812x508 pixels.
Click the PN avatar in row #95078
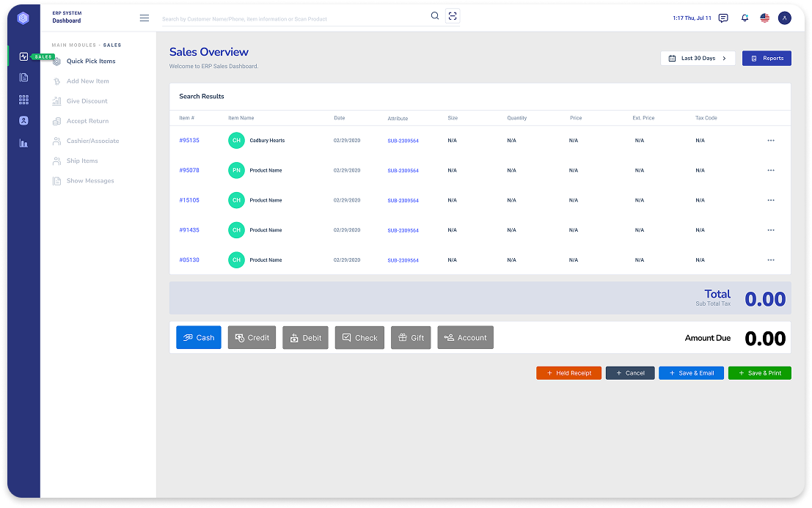point(237,170)
